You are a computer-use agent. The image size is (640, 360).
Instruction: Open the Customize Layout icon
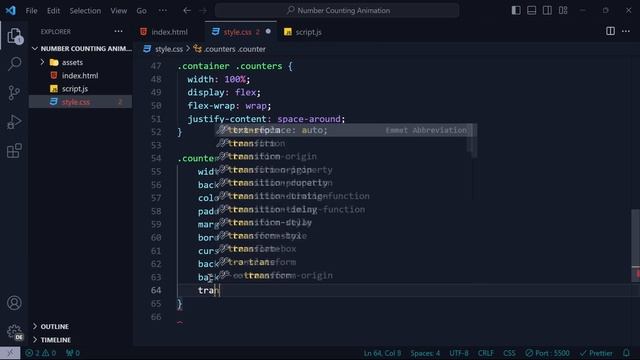point(563,11)
